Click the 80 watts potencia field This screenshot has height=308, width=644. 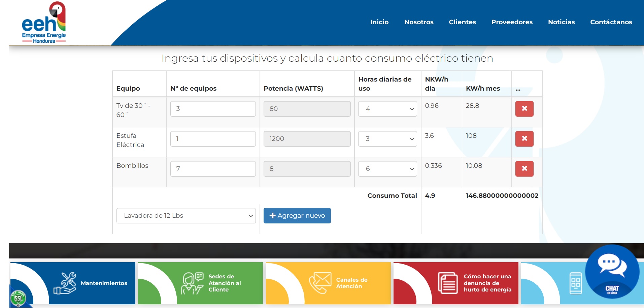[x=307, y=109]
